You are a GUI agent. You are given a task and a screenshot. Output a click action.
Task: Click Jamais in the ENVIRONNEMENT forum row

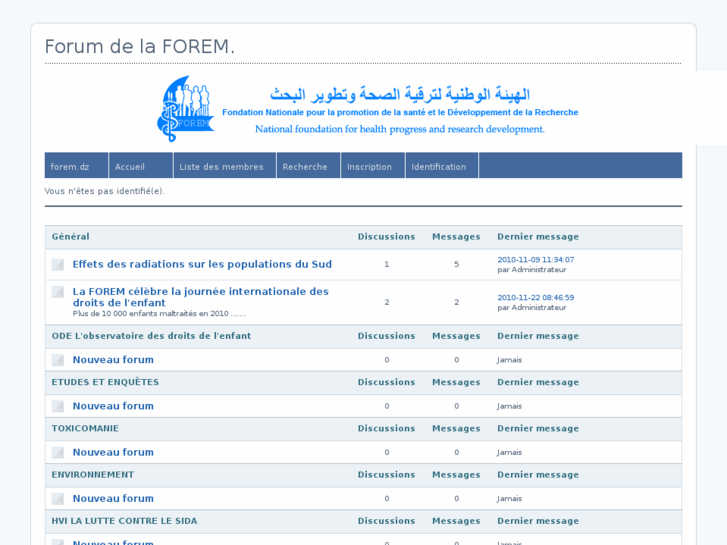(x=510, y=499)
